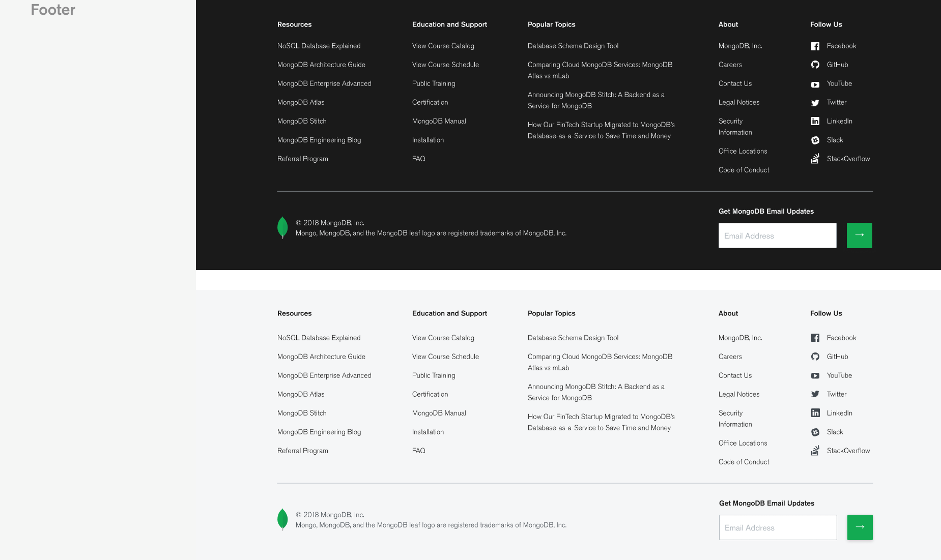Focus the Email Address field in dark footer

777,235
